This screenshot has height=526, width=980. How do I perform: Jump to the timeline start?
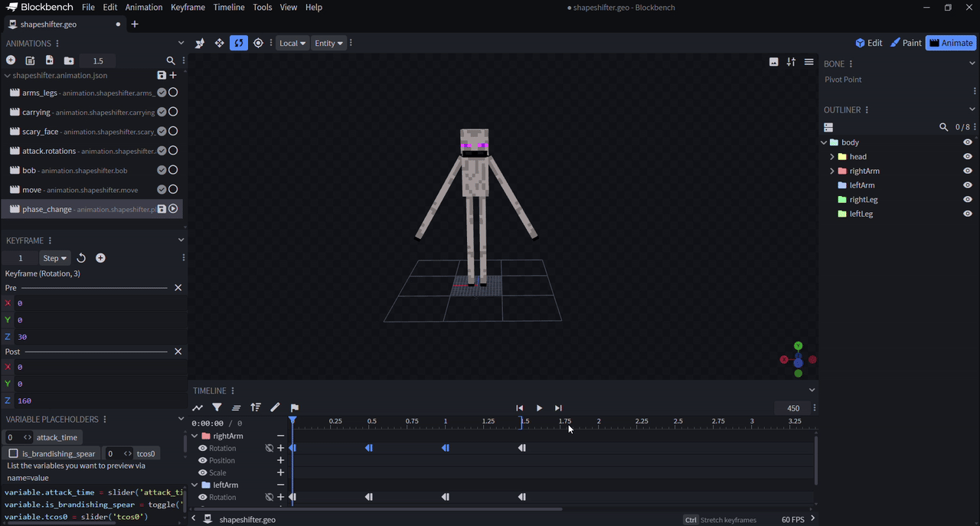519,408
